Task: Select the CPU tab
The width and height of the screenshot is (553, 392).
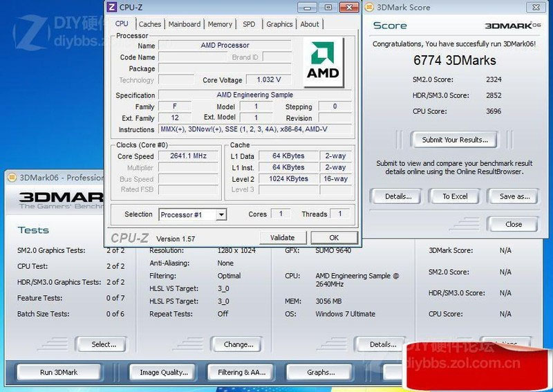Action: (x=122, y=24)
